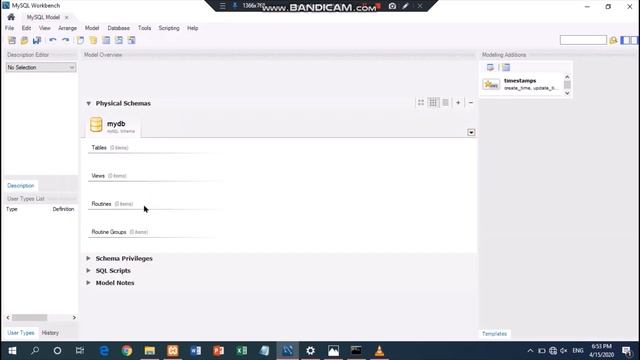Open the mydb schema tab
This screenshot has height=360, width=640.
click(x=113, y=126)
